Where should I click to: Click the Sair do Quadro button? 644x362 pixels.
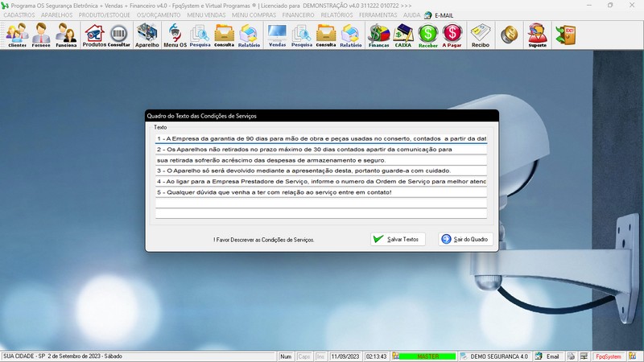point(465,239)
